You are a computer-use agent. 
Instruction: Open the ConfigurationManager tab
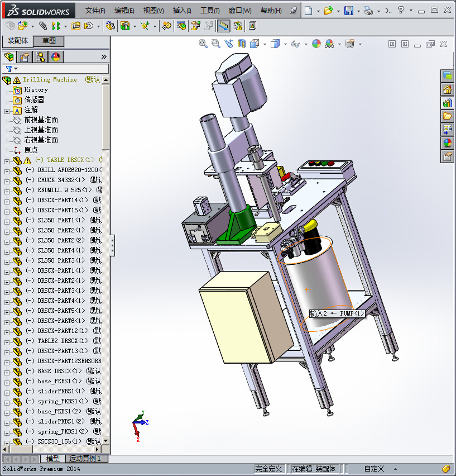(40, 57)
